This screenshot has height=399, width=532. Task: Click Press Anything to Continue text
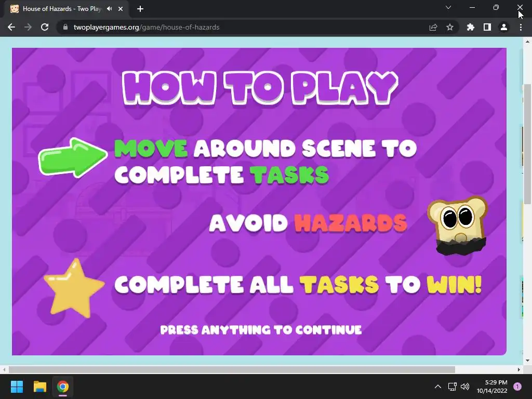[261, 330]
